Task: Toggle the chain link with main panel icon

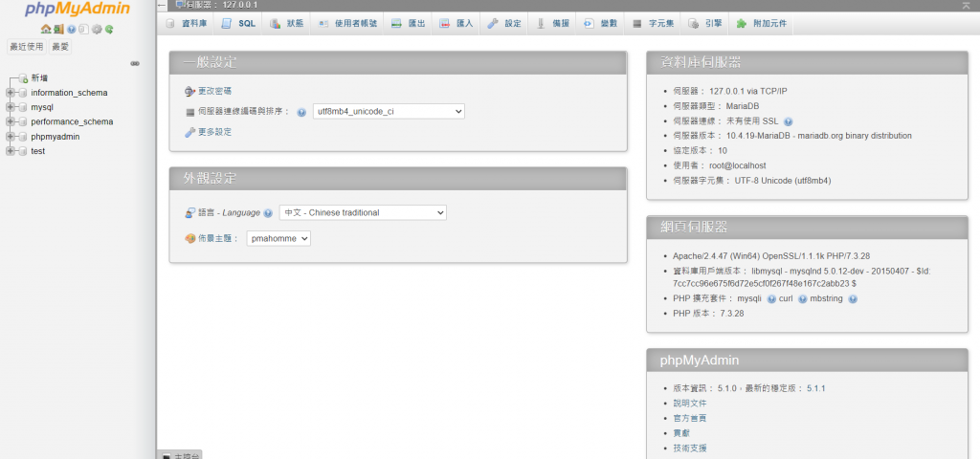Action: pyautogui.click(x=134, y=64)
